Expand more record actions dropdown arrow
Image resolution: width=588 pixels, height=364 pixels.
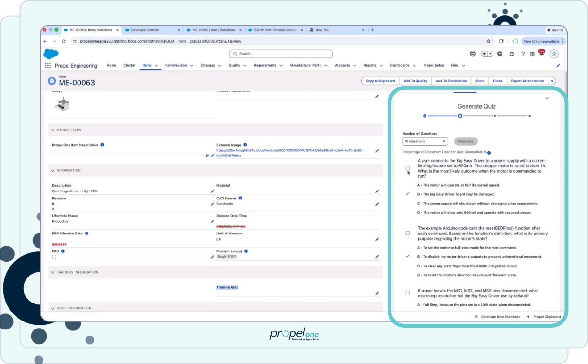coord(552,81)
